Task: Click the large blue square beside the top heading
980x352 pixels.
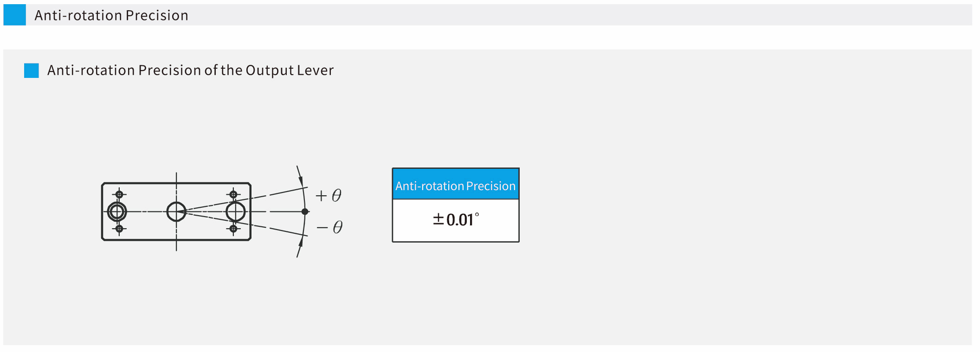Action: pos(14,15)
